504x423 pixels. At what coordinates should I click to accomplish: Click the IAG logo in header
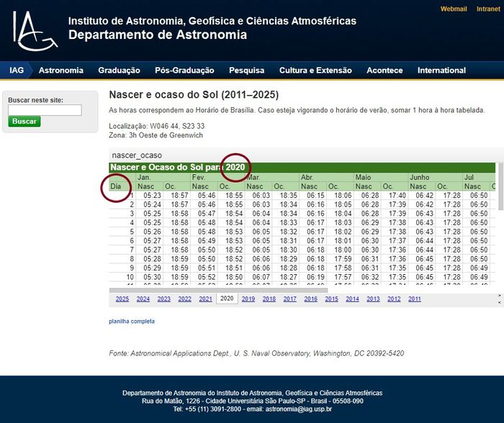pos(35,31)
